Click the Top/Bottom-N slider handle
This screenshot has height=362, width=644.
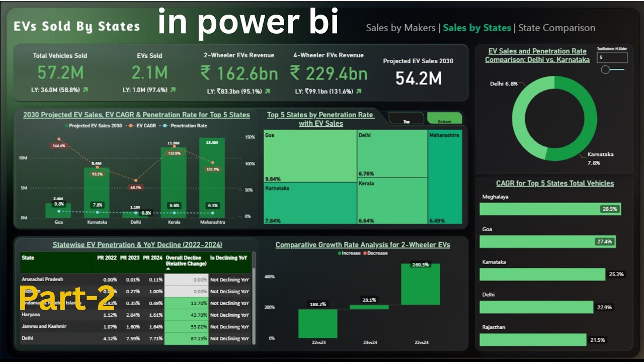coord(605,70)
